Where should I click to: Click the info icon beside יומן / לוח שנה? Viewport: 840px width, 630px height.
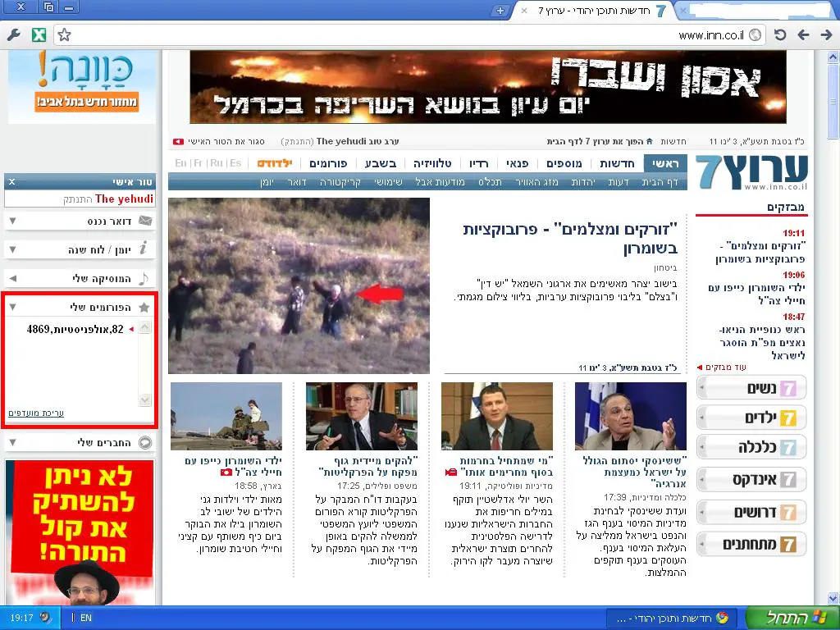pos(144,249)
